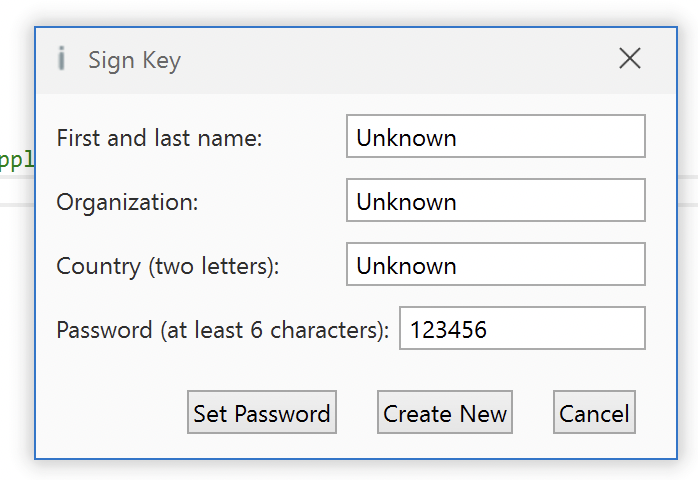Click the Sign Key title text
Viewport: 698px width, 480px height.
pyautogui.click(x=134, y=60)
